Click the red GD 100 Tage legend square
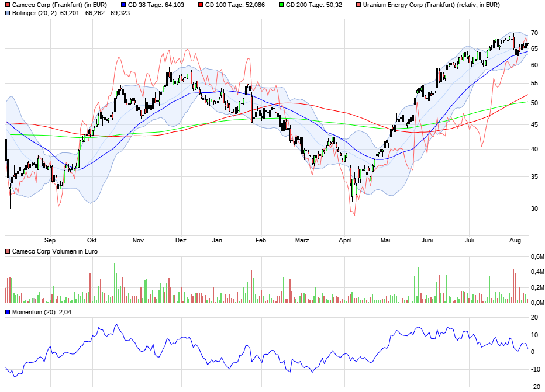 [x=202, y=5]
